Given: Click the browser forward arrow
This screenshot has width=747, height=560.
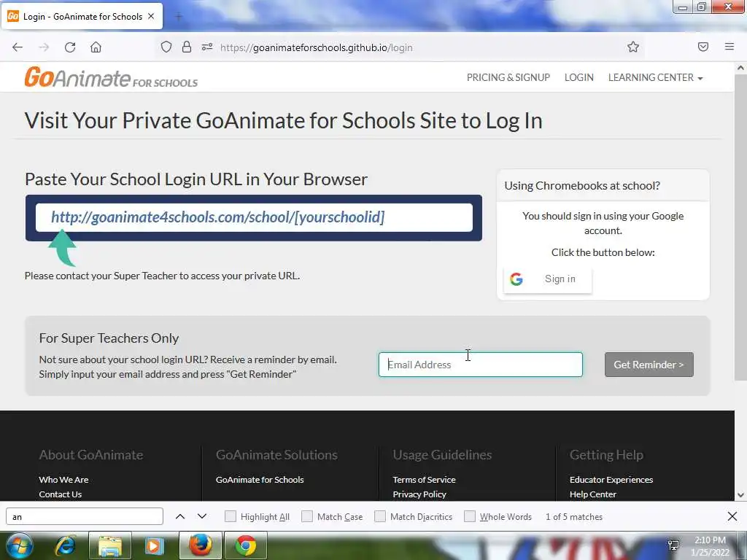Looking at the screenshot, I should pos(44,47).
